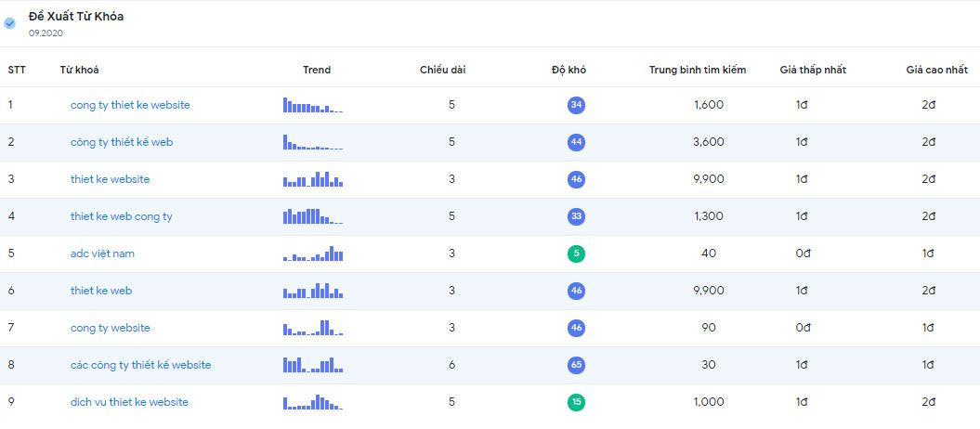Sort table by 'Chiều dài' header
Viewport: 980px width, 429px height.
click(442, 70)
